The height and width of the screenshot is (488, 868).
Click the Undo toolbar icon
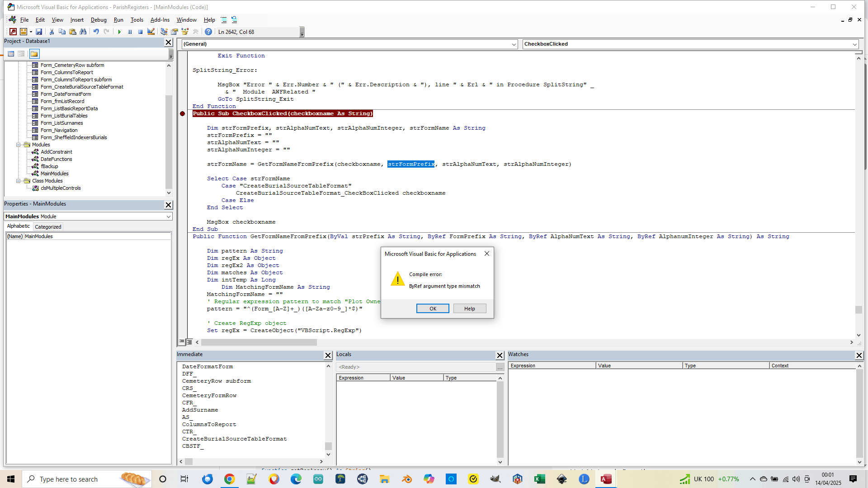coord(96,32)
